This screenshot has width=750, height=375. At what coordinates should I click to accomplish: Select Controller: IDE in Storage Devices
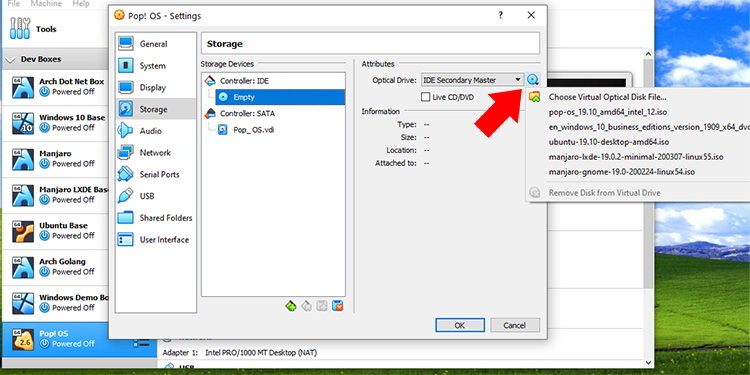point(244,81)
